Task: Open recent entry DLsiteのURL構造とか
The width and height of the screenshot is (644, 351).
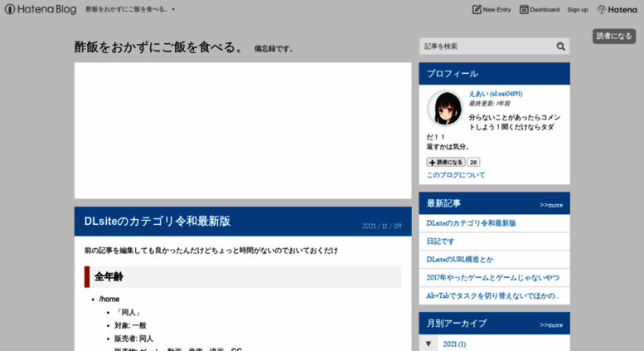Action: [x=460, y=260]
